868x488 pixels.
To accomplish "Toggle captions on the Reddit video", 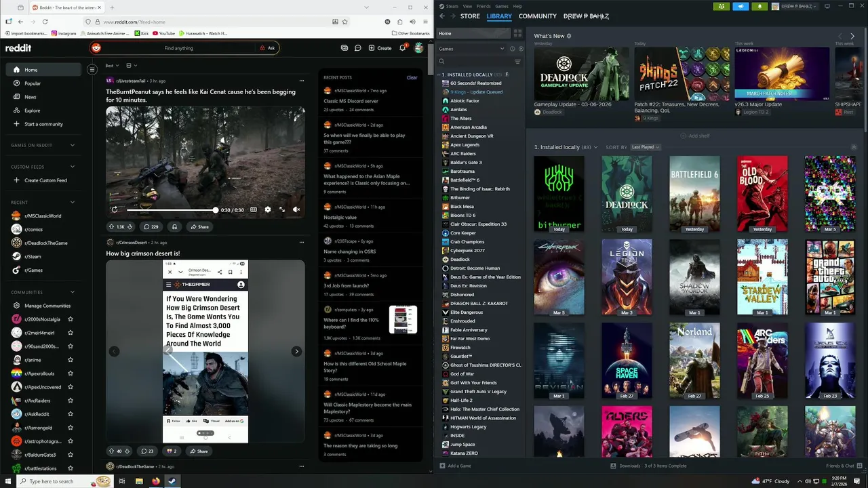I will click(254, 210).
